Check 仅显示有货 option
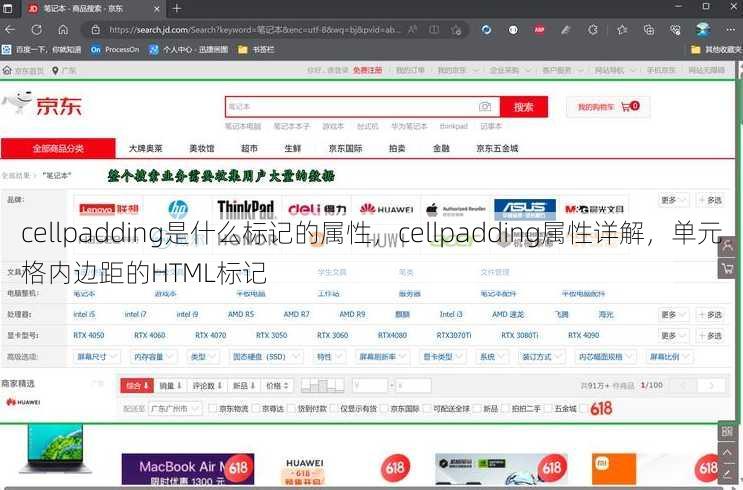Viewport: 743px width, 490px height. click(x=334, y=408)
